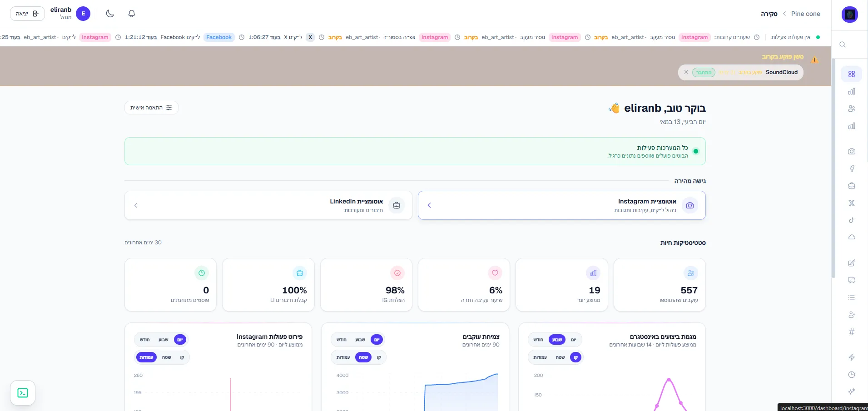Switch פירוט פעולות Instagram chart to קו type
This screenshot has height=411, width=868.
point(182,357)
